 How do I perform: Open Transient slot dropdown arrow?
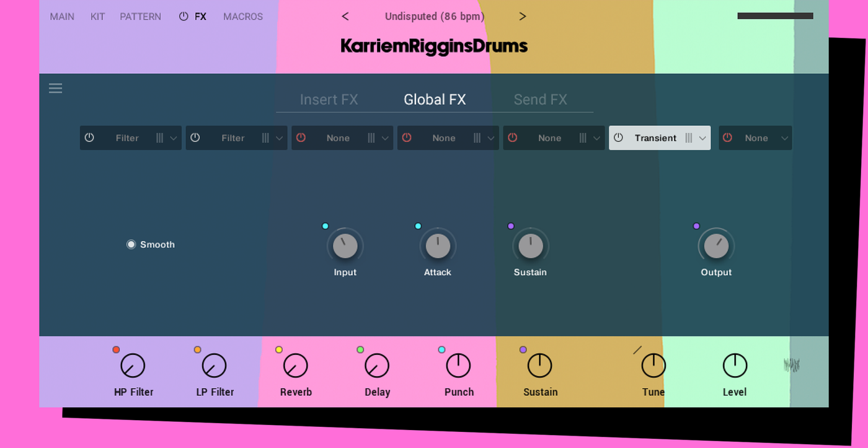pos(702,138)
